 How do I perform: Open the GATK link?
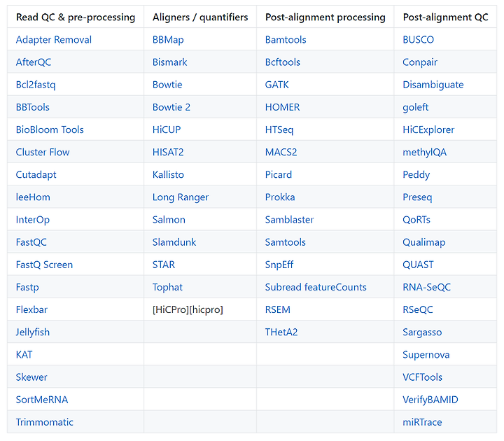[x=277, y=85]
